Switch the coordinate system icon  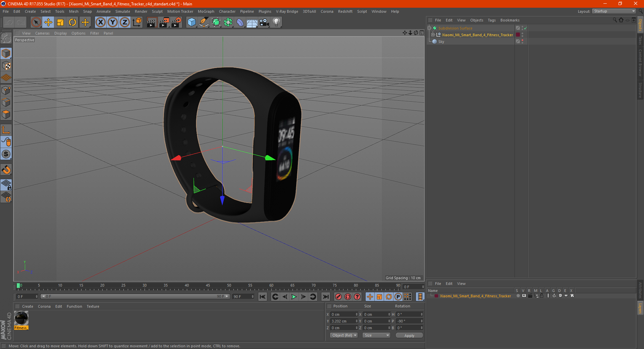point(137,22)
